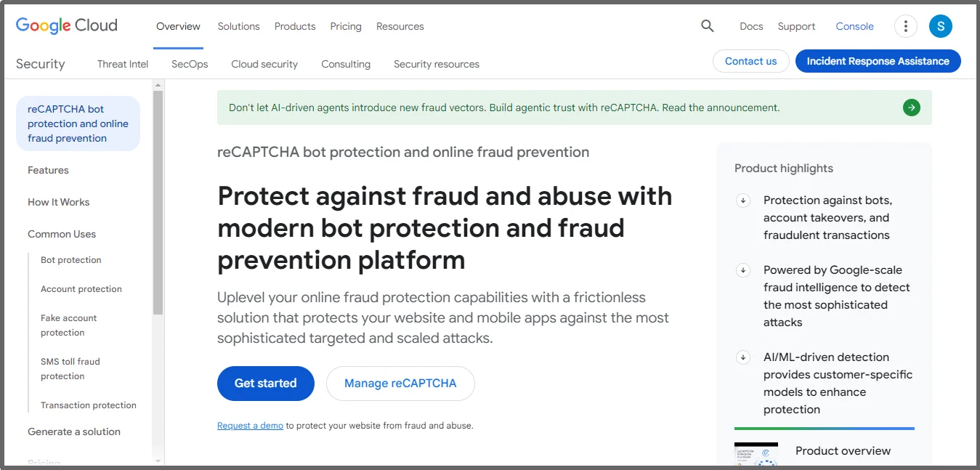Click the Get started button
980x470 pixels.
click(265, 383)
